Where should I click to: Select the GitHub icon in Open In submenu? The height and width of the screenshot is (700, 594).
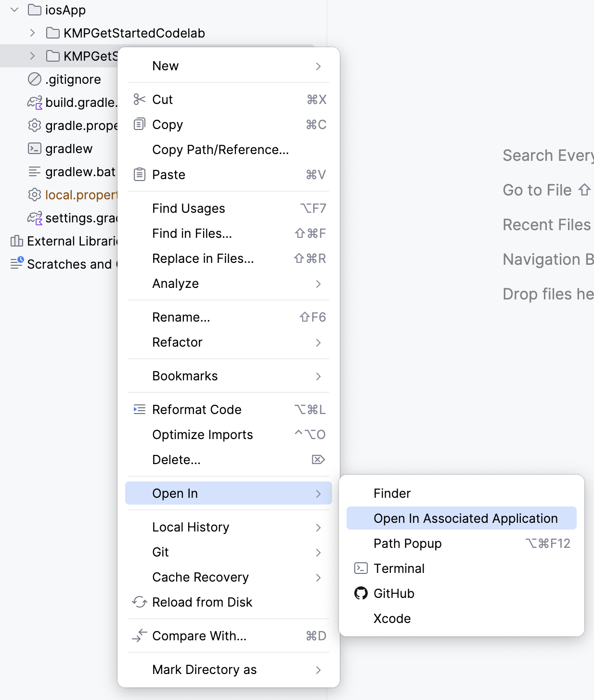(361, 593)
